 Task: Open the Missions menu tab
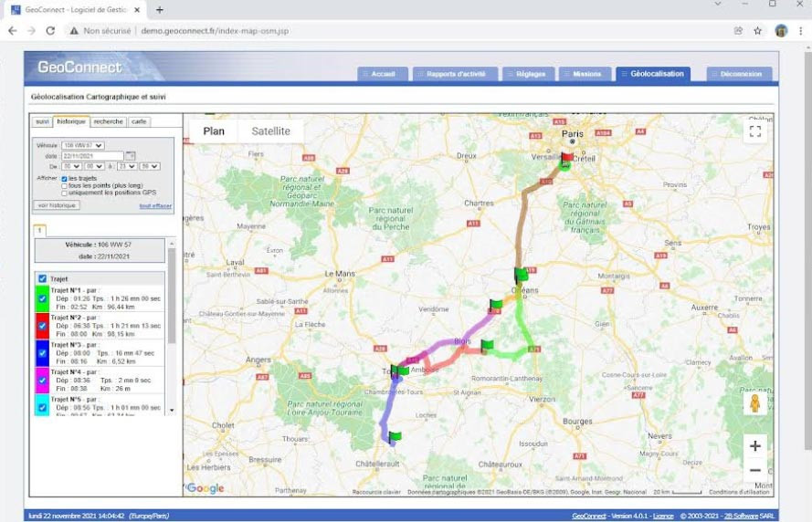pyautogui.click(x=585, y=74)
